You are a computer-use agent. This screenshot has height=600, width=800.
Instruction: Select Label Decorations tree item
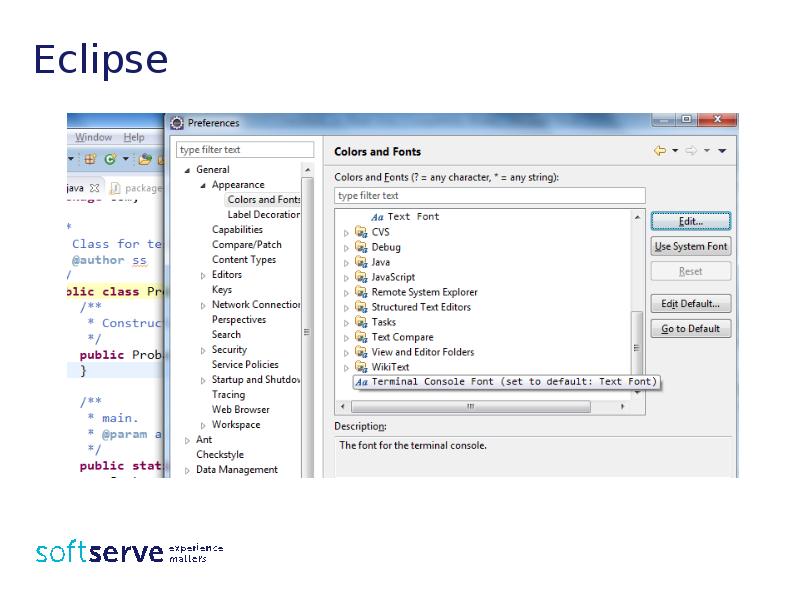point(264,215)
